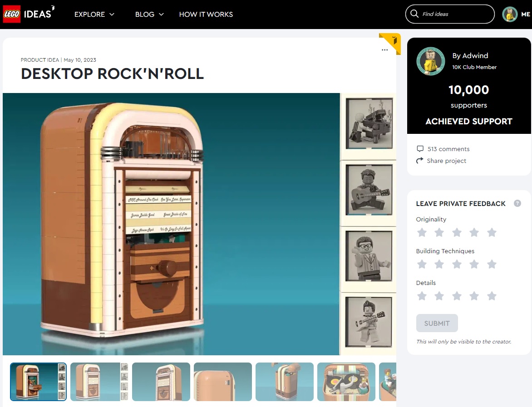
Task: Click the May 10, 2023 date
Action: pyautogui.click(x=80, y=60)
